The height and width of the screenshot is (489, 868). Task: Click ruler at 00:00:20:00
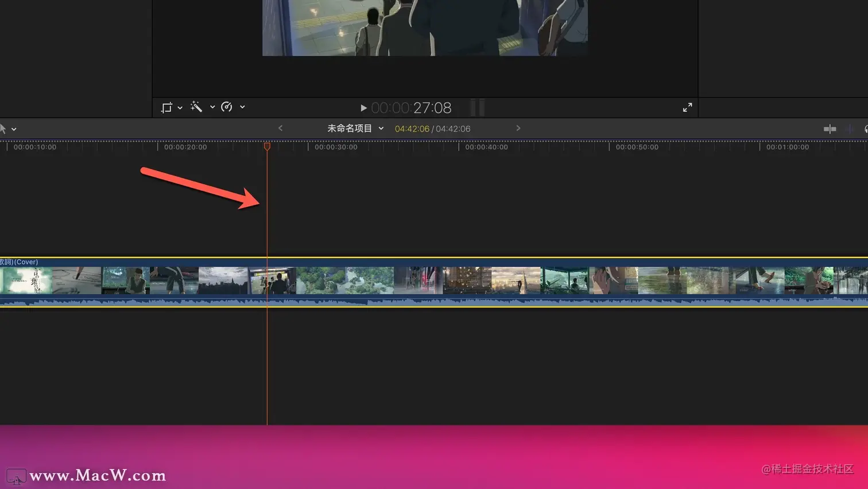[x=185, y=147]
